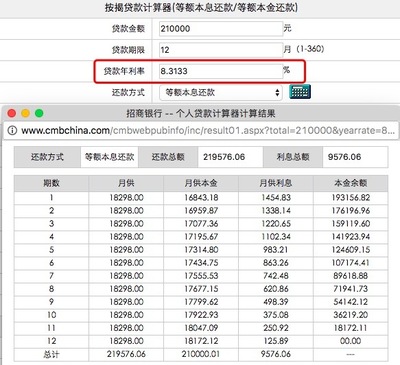Screen dimensions: 400x365
Task: Click the balance value 36219.20
Action: point(351,315)
